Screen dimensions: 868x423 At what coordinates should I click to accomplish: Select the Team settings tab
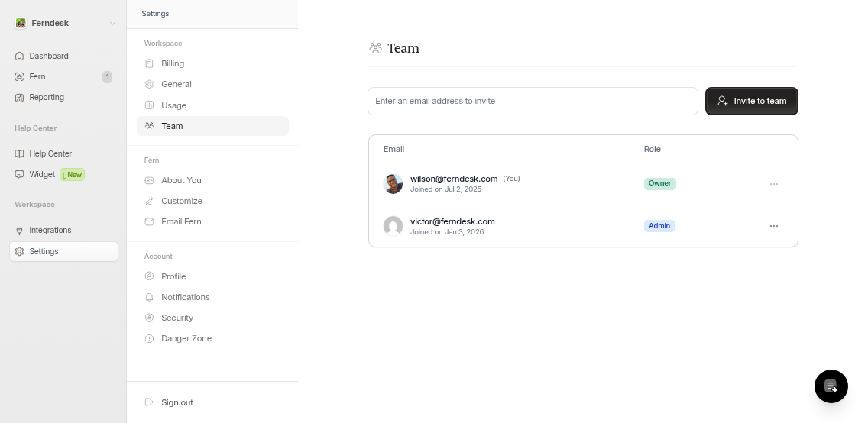coord(212,126)
